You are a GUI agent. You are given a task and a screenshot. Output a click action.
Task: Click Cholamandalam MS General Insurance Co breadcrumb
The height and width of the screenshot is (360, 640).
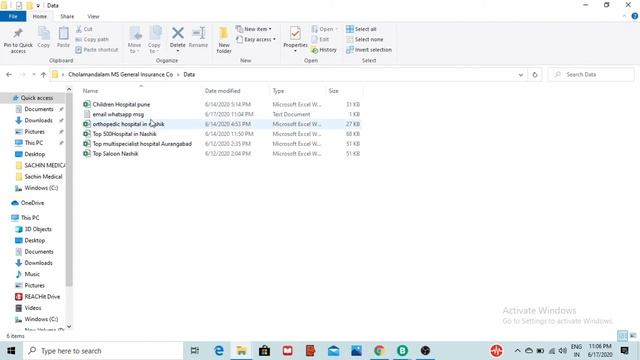pyautogui.click(x=120, y=74)
